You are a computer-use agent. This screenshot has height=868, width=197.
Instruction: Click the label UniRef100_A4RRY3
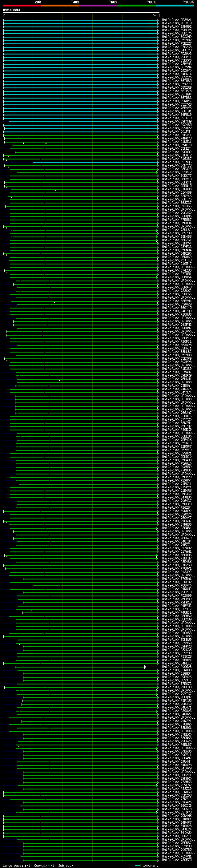(x=177, y=138)
